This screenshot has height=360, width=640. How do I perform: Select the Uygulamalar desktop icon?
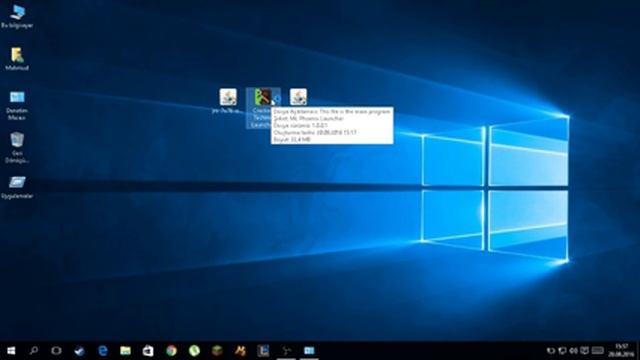(17, 187)
